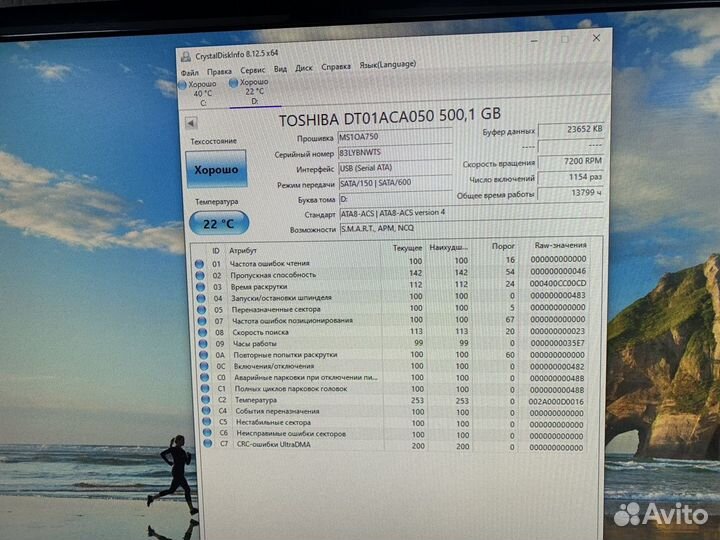Click the previous disk arrow button
The width and height of the screenshot is (720, 540).
191,123
